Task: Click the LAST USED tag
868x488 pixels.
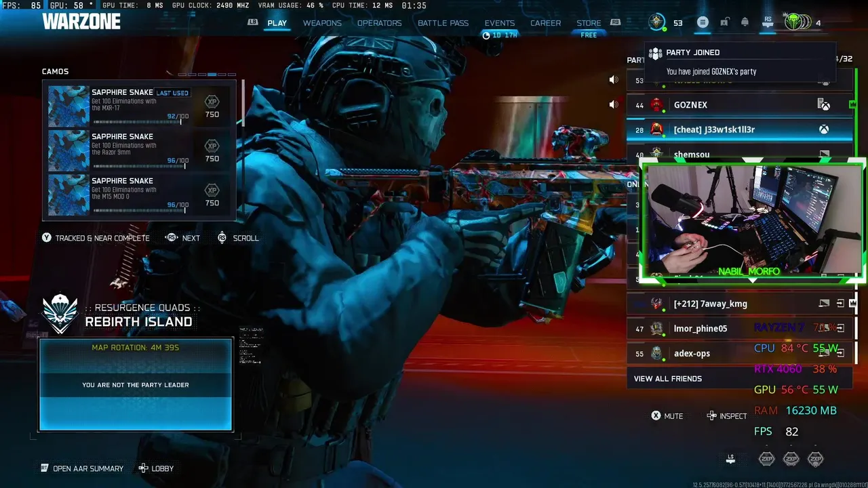Action: point(172,93)
